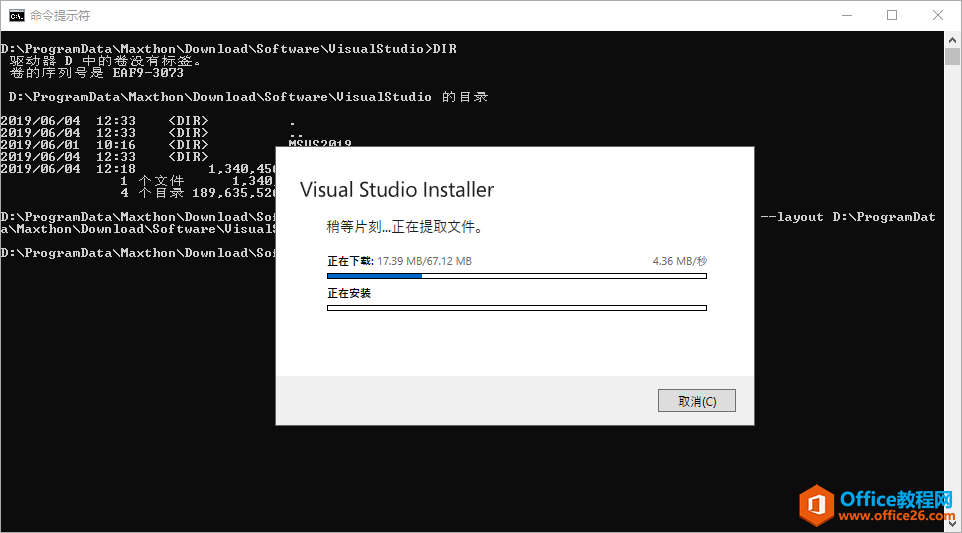This screenshot has width=962, height=533.
Task: Click the '17.39 MB/67.12 MB' download size text
Action: (424, 261)
